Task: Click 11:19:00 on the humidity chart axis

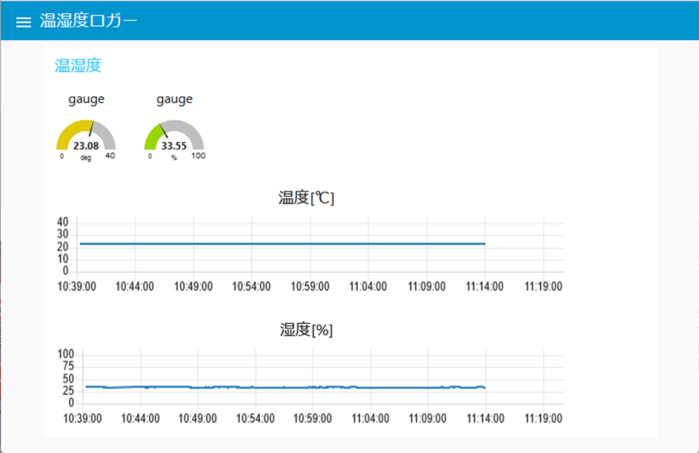Action: coord(543,418)
